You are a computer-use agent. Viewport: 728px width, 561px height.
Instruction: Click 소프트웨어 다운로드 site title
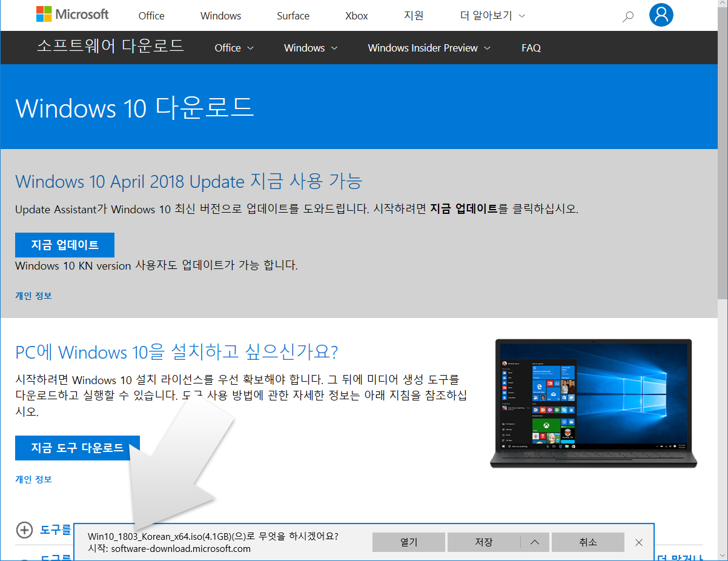[110, 46]
